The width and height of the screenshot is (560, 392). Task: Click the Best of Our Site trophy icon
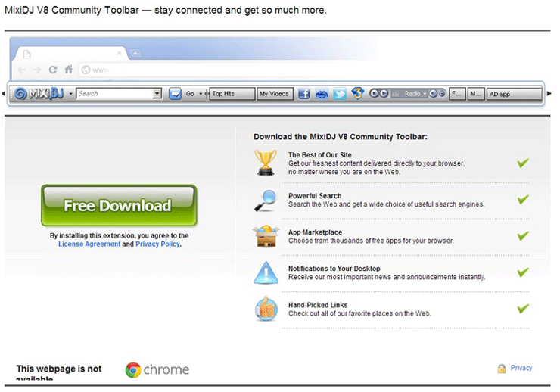(x=266, y=162)
